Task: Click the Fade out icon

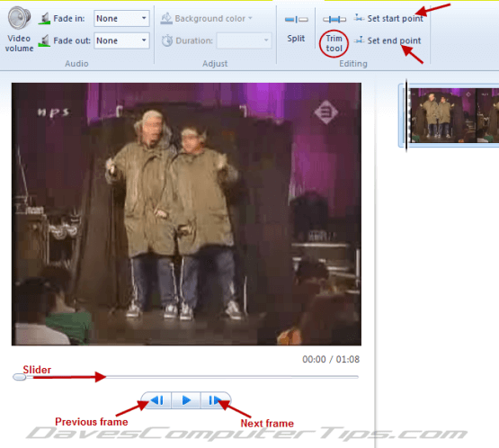Action: (x=44, y=40)
